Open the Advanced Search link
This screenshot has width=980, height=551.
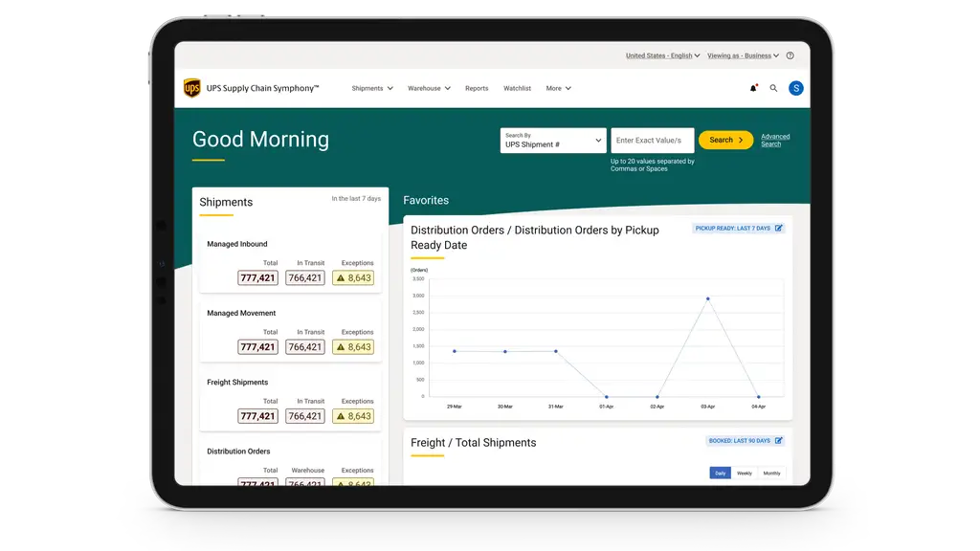tap(775, 141)
